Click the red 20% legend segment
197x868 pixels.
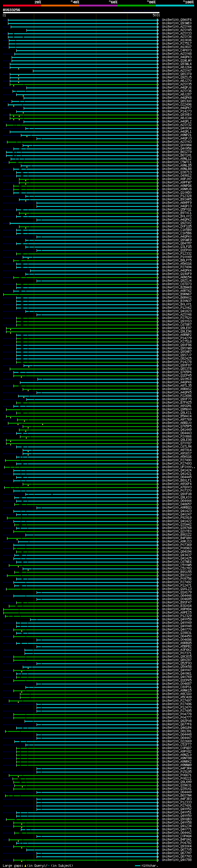click(x=22, y=6)
